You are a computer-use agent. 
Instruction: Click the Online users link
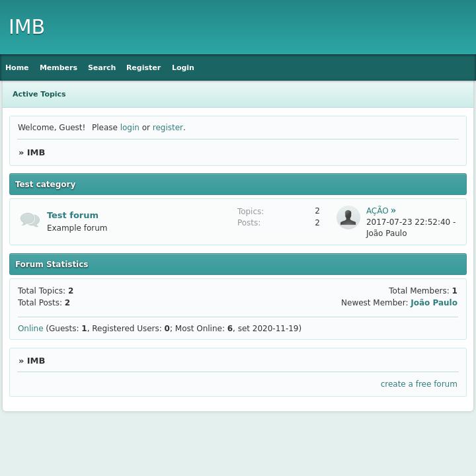(30, 329)
